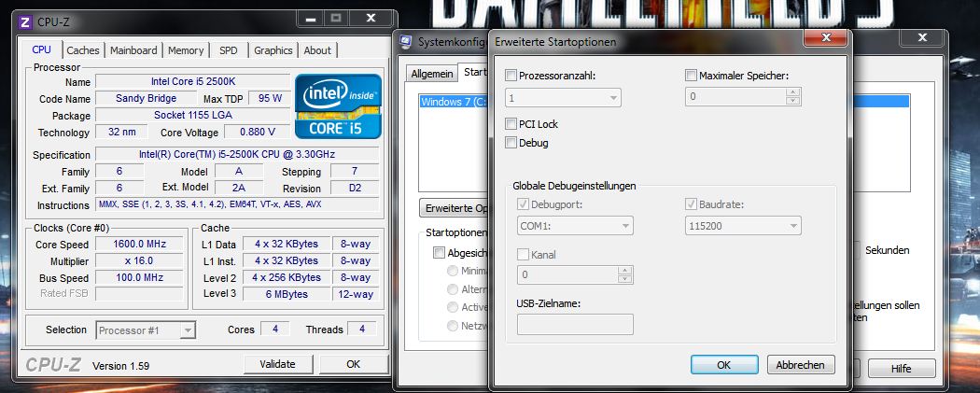
Task: Select the Alternative shell radio button under Startoptionen
Action: (452, 289)
